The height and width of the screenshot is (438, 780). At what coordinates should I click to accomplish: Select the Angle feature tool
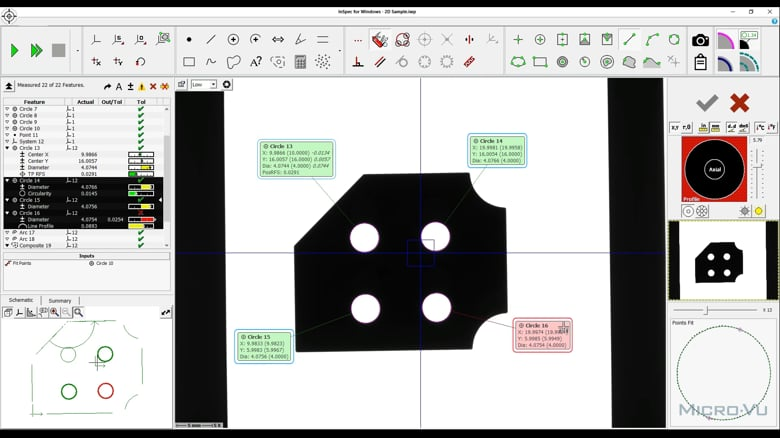tap(300, 39)
